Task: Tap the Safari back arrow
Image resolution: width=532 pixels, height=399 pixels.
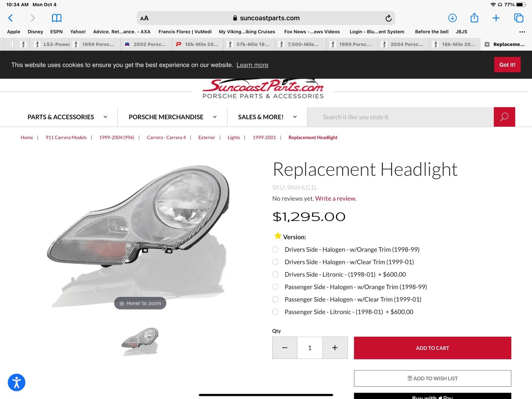Action: coord(11,18)
